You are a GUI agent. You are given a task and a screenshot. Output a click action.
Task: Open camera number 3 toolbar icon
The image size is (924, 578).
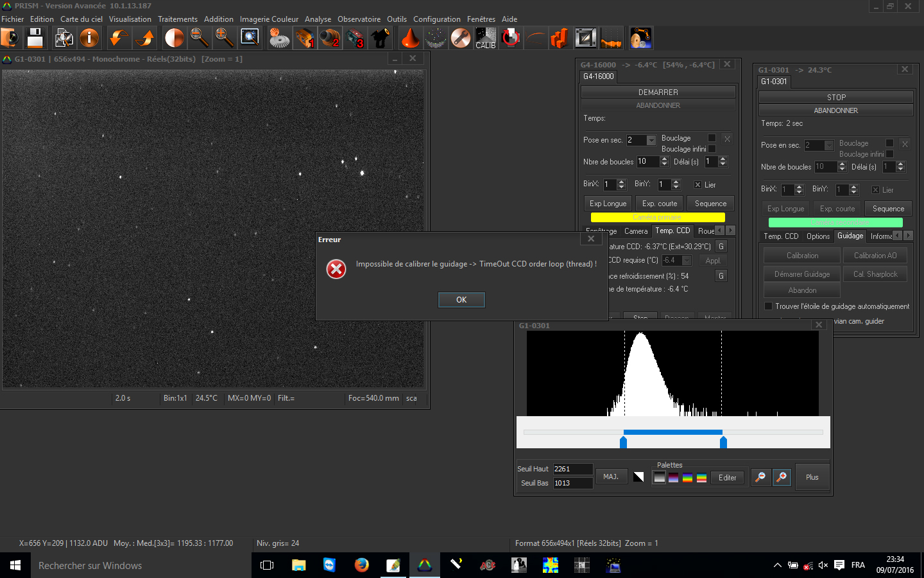click(355, 38)
